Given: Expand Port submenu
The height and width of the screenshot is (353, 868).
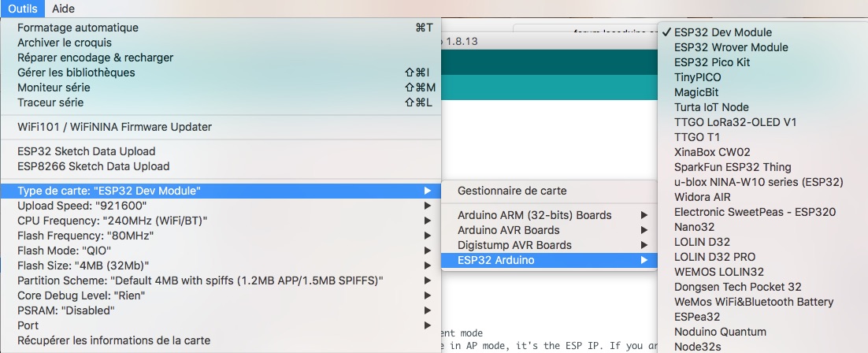Looking at the screenshot, I should tap(221, 325).
